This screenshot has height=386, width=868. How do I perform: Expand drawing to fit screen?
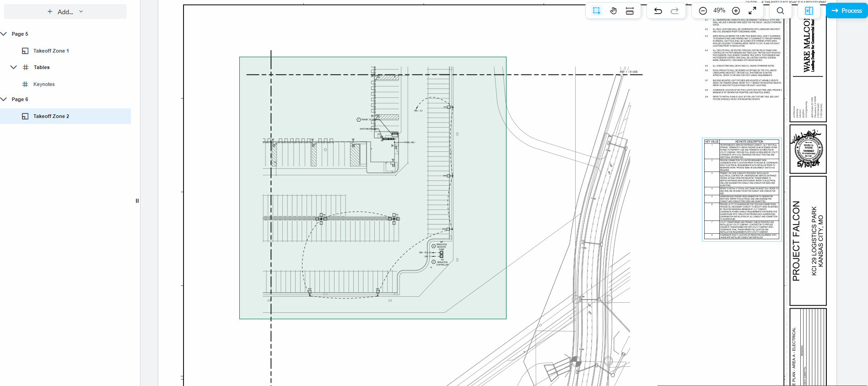point(752,11)
